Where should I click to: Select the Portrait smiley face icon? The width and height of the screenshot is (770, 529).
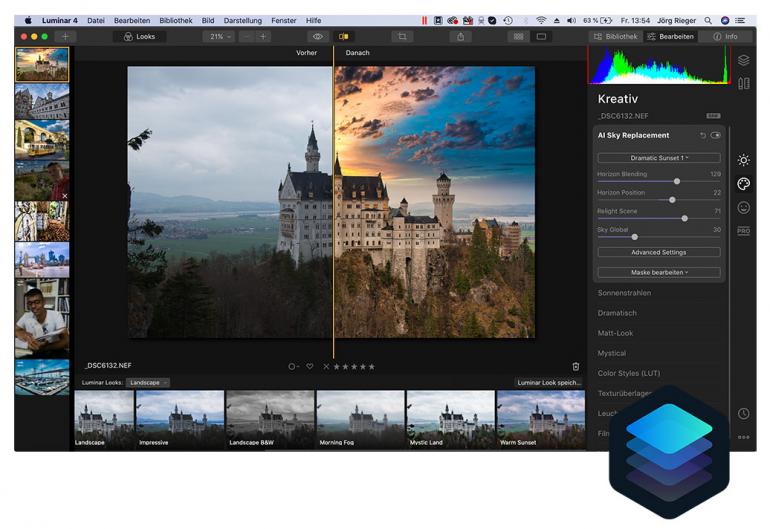743,208
